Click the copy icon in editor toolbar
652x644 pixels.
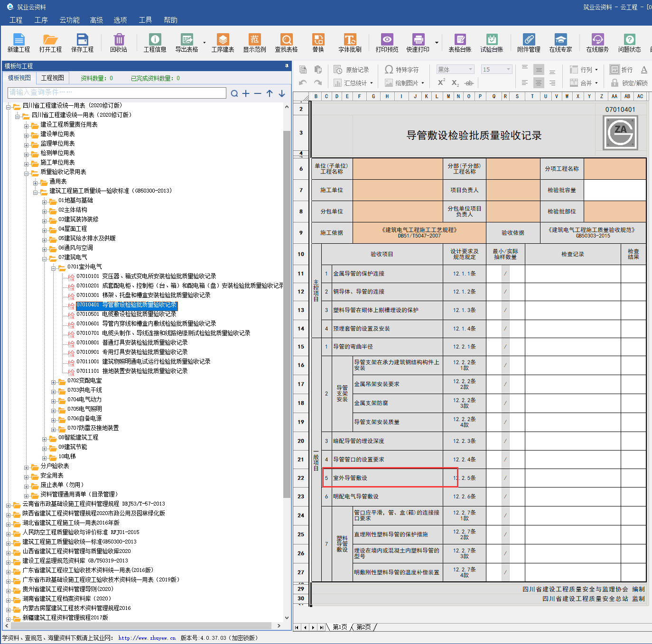[303, 70]
